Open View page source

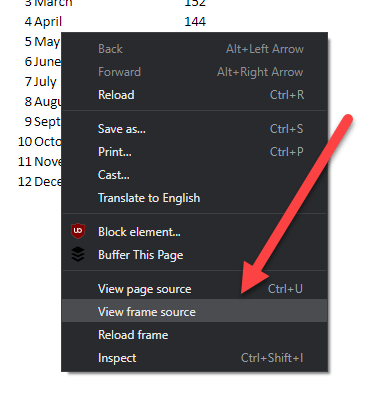194,289
